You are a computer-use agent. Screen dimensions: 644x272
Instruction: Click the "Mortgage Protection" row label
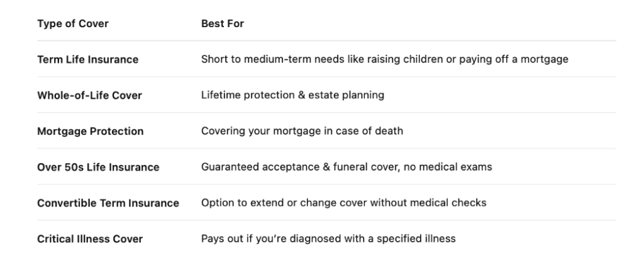91,132
